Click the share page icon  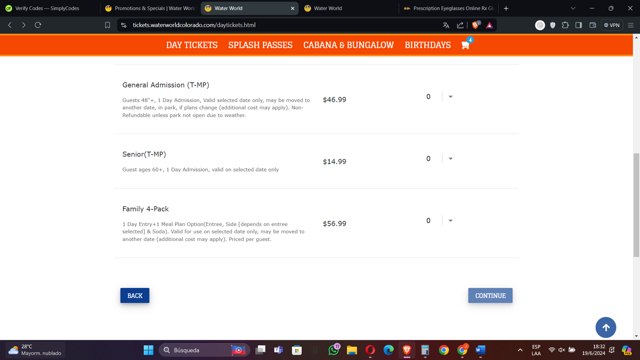tap(460, 25)
